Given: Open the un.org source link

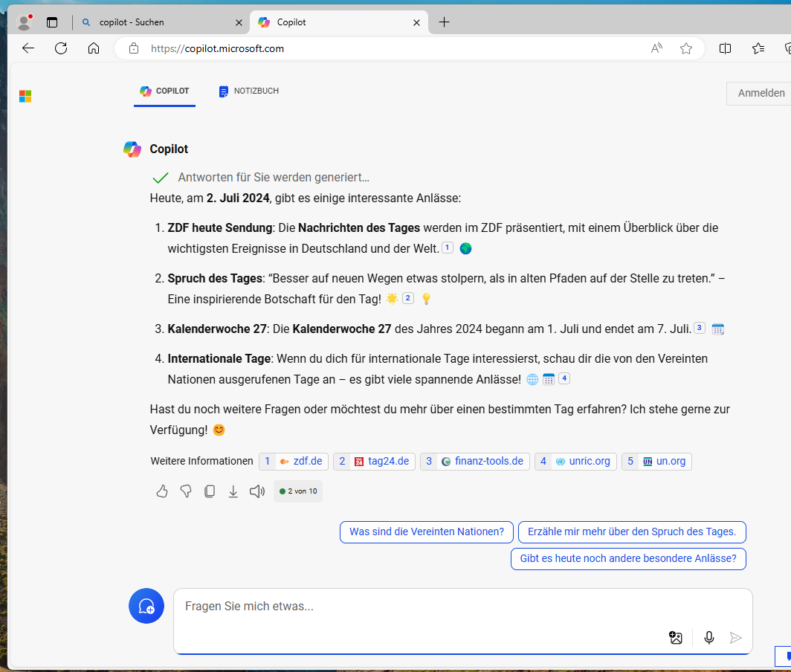Looking at the screenshot, I should point(657,461).
